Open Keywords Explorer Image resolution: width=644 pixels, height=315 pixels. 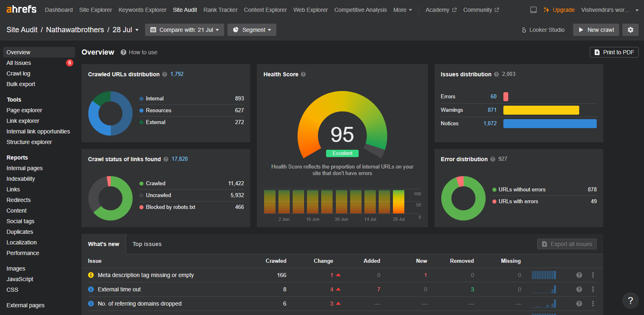click(142, 10)
